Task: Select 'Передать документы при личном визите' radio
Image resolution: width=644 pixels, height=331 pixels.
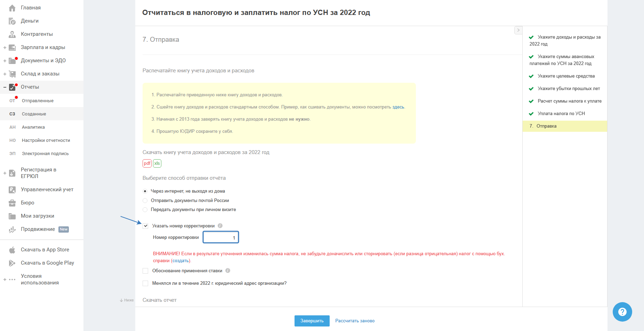Action: click(145, 210)
